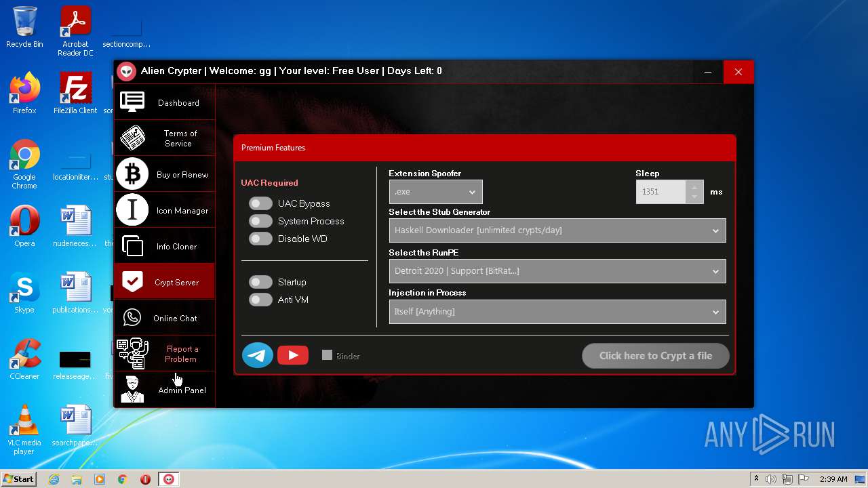Open the YouTube icon button
The image size is (868, 488).
tap(293, 355)
